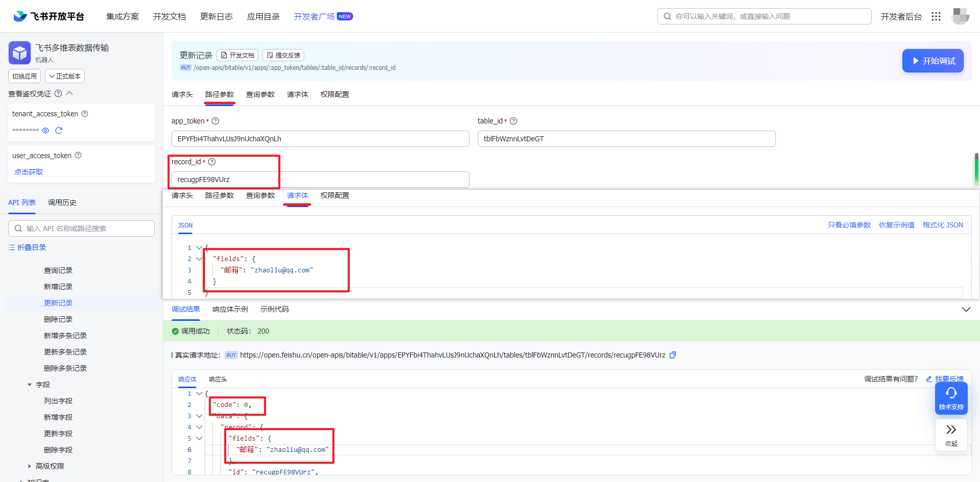The width and height of the screenshot is (980, 482).
Task: Click the search magnifier icon in top bar
Action: [x=667, y=16]
